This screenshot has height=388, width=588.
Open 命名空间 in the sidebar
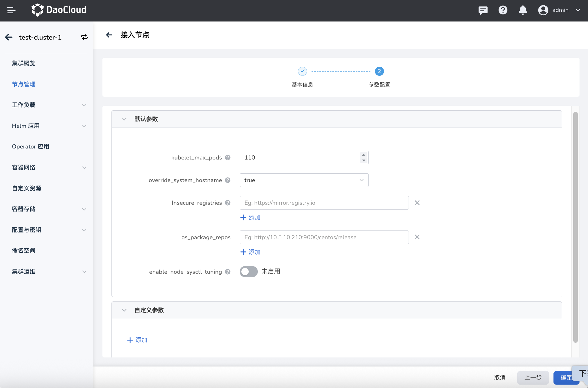point(24,251)
